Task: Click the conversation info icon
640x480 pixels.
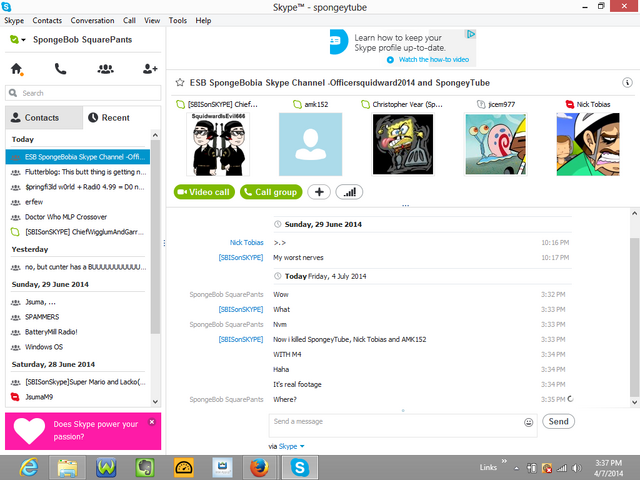Action: click(x=627, y=82)
